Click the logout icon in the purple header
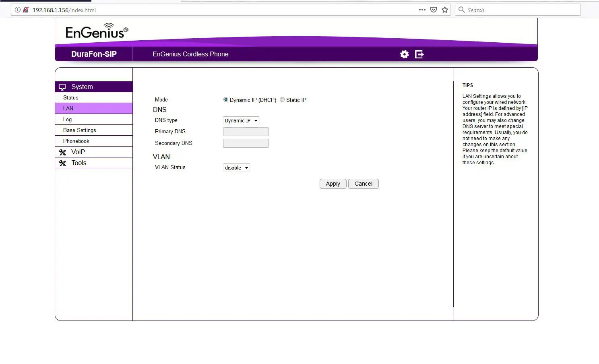599x364 pixels. coord(419,54)
